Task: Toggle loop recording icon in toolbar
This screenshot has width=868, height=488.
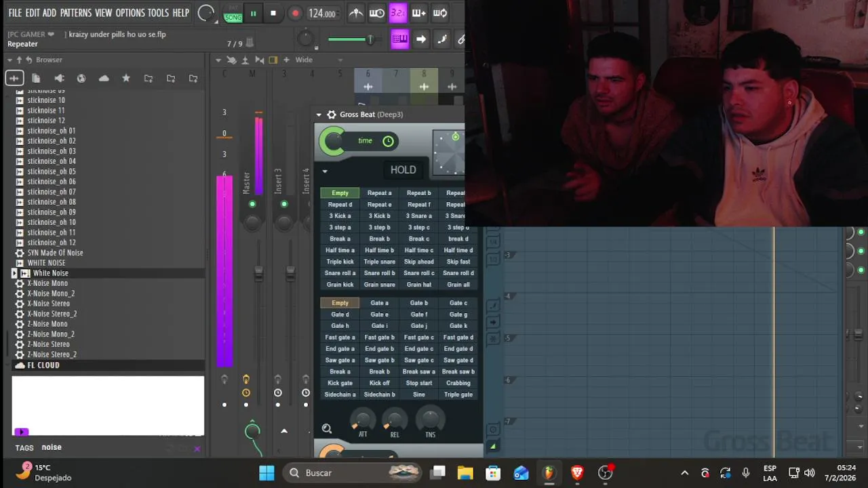Action: 440,13
